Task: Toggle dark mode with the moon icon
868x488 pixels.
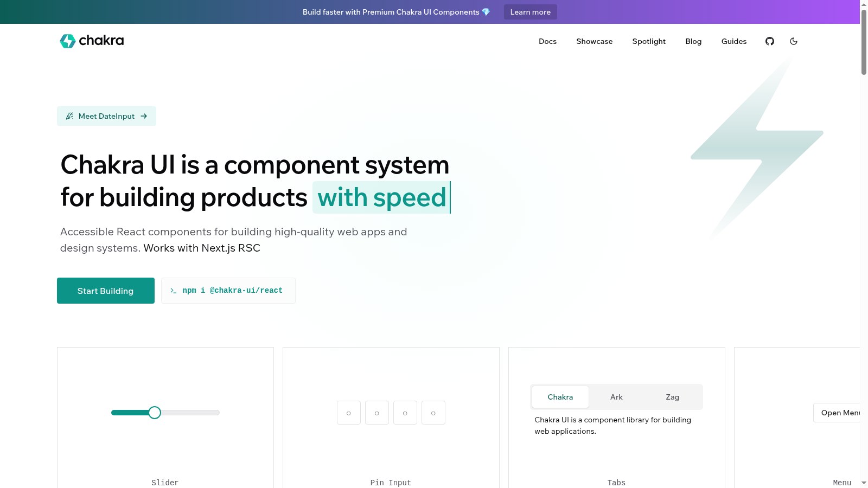Action: click(794, 41)
